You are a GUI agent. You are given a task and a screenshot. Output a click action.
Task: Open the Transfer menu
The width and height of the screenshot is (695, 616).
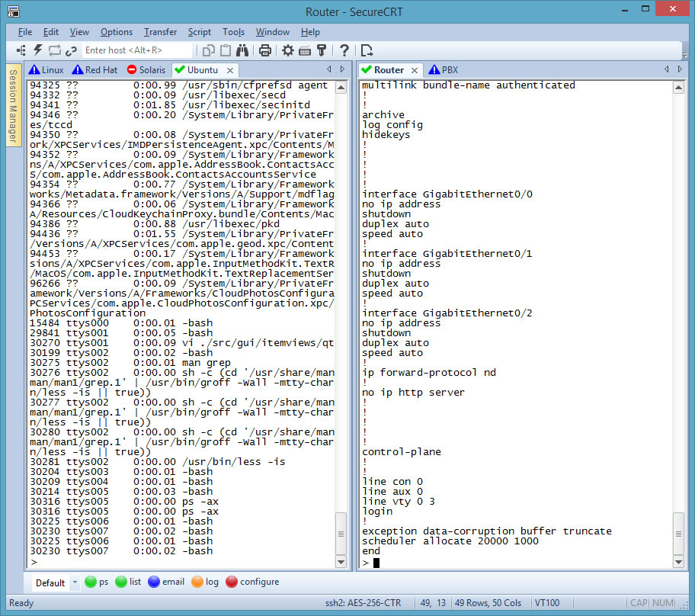(x=160, y=32)
